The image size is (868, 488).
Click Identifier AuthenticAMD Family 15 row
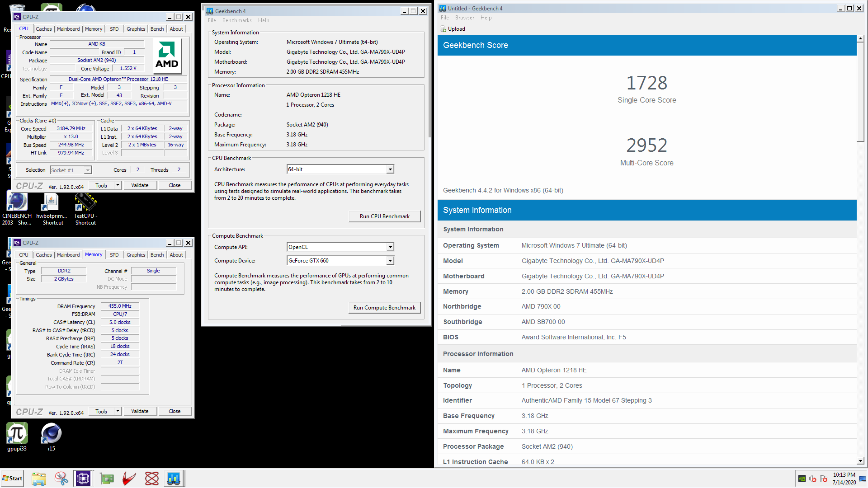[x=647, y=400]
